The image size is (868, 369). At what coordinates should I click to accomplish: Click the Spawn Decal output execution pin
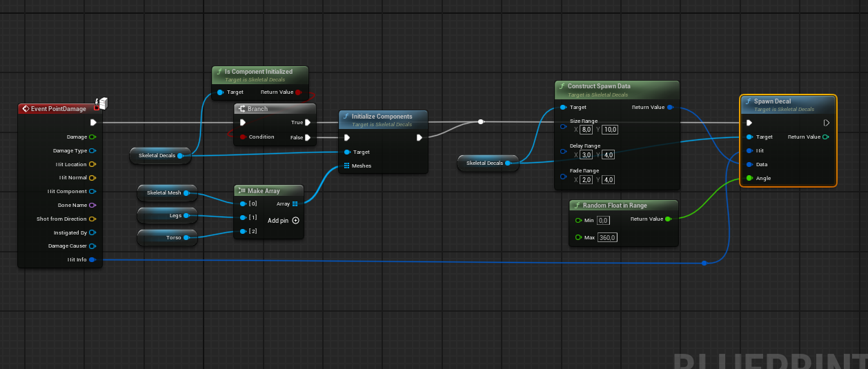coord(827,123)
